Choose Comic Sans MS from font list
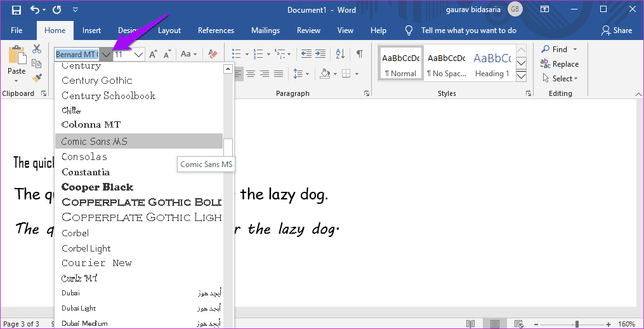The width and height of the screenshot is (644, 329). [x=139, y=141]
